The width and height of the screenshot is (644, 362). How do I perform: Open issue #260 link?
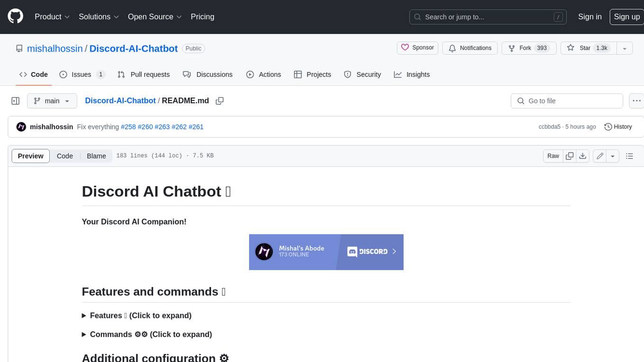145,127
